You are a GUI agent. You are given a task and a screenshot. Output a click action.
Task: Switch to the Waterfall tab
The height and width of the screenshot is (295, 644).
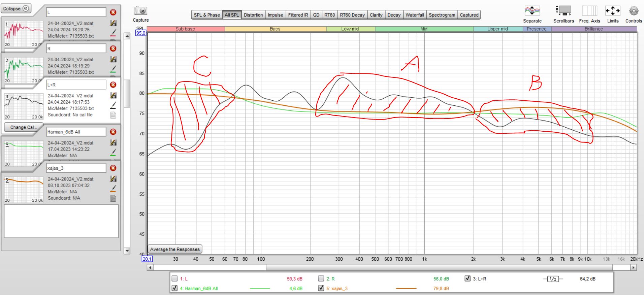[x=415, y=15]
